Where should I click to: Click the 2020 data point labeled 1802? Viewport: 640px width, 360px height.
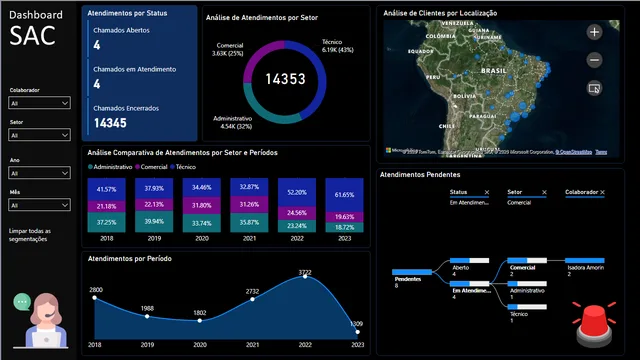(200, 321)
